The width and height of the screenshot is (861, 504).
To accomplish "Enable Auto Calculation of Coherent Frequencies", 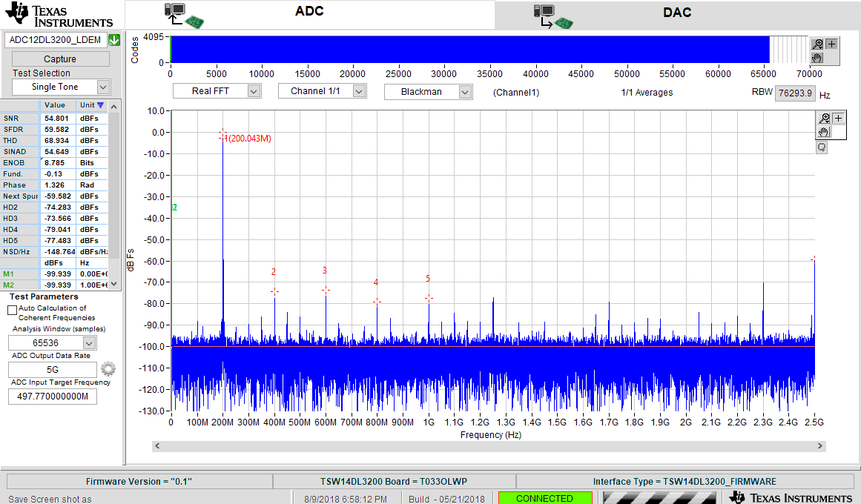I will pos(13,310).
